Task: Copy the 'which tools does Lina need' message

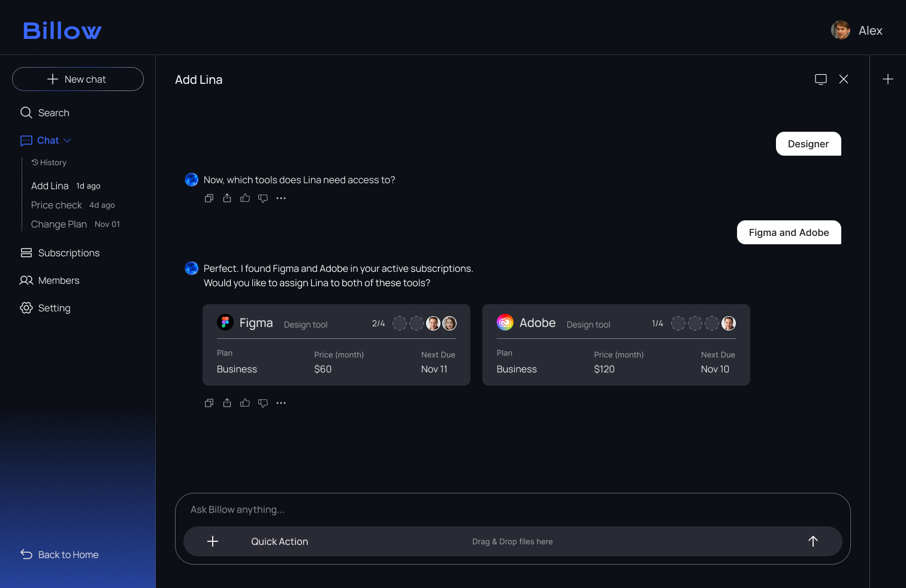Action: coord(209,198)
